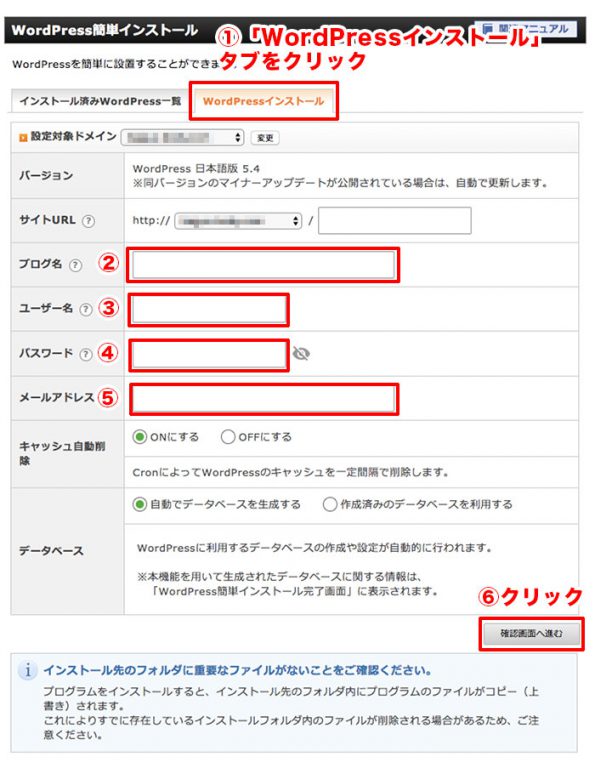Toggle password visibility eye icon
The width and height of the screenshot is (595, 768).
pyautogui.click(x=301, y=354)
